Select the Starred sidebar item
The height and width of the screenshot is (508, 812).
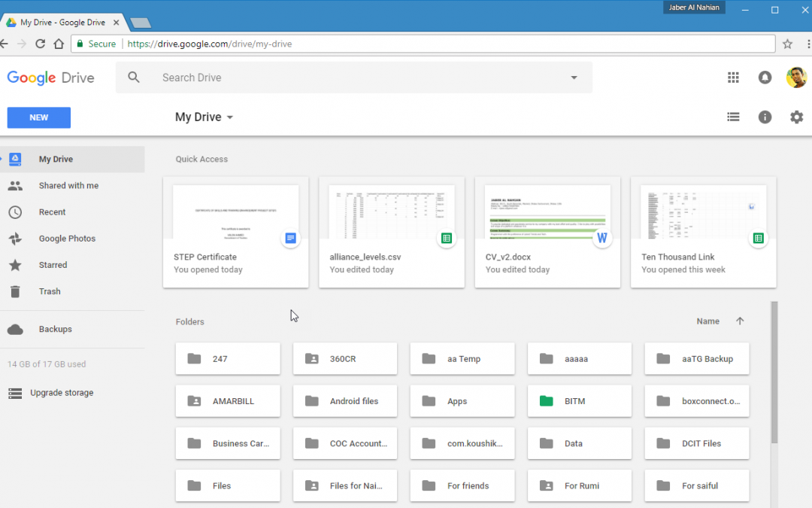coord(53,265)
